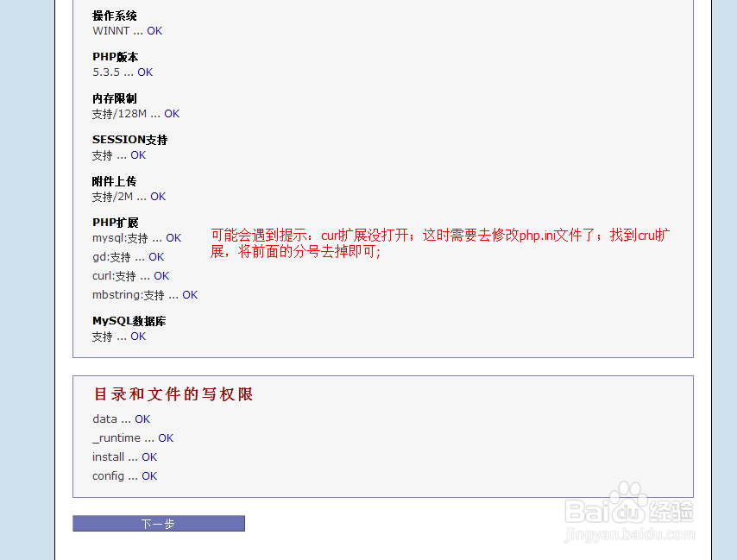Click the OK next to config directory

pos(148,475)
